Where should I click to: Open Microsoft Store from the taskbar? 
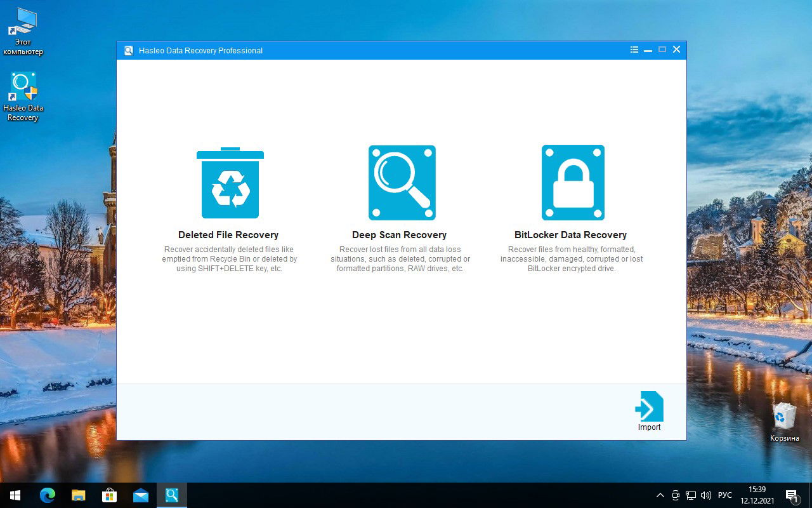(x=109, y=495)
